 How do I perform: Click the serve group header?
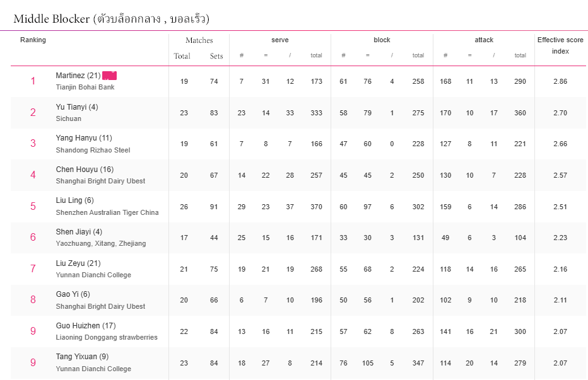click(280, 40)
